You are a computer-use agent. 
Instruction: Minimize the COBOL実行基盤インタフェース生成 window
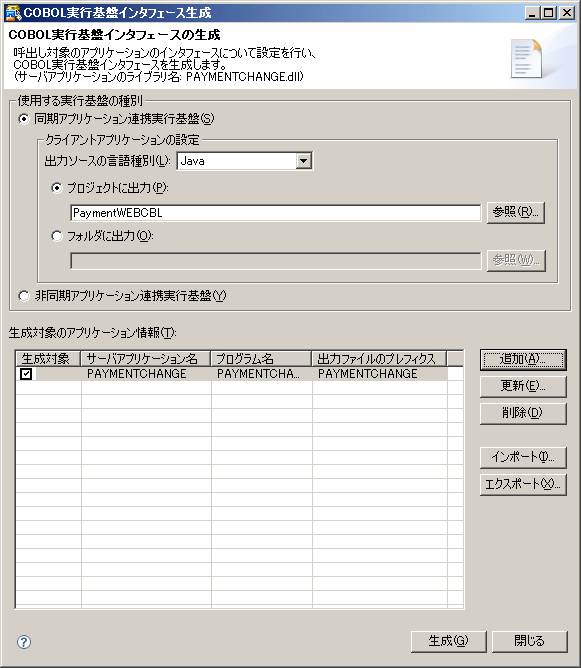[x=532, y=13]
